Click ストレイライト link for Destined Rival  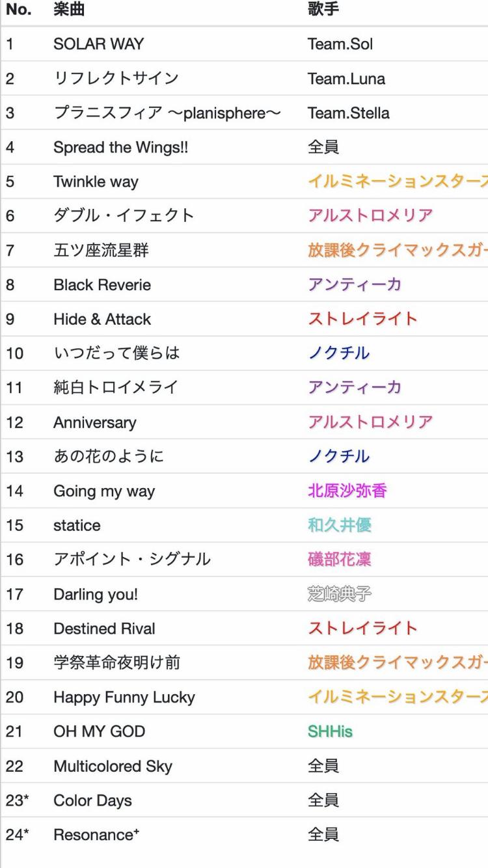[362, 628]
